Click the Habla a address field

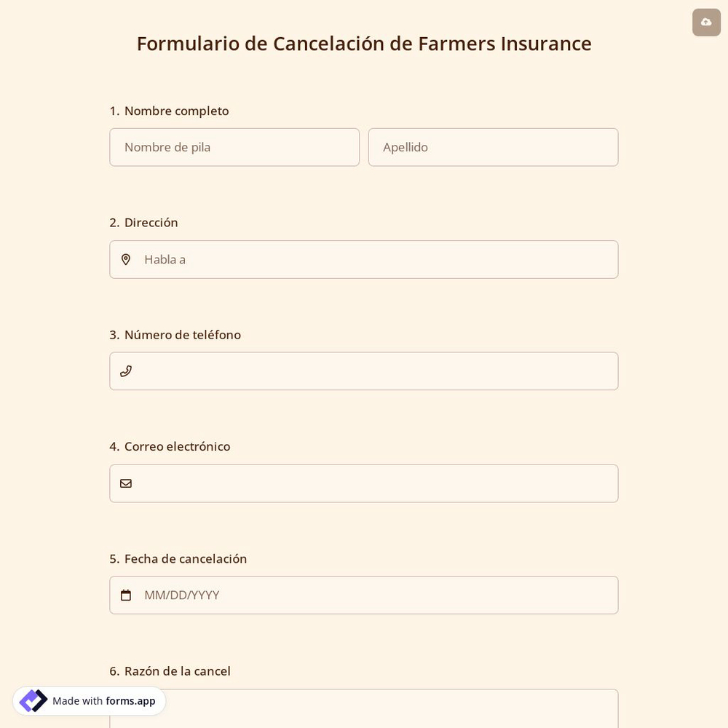(x=364, y=259)
